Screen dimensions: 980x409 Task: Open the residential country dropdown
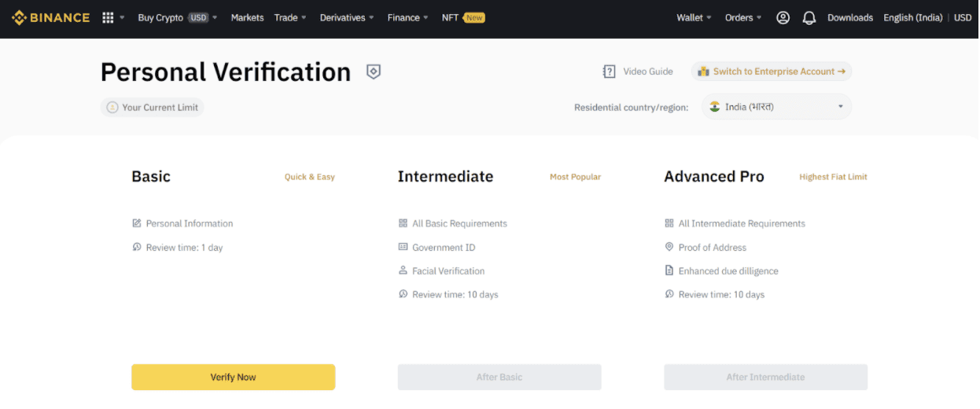tap(776, 107)
